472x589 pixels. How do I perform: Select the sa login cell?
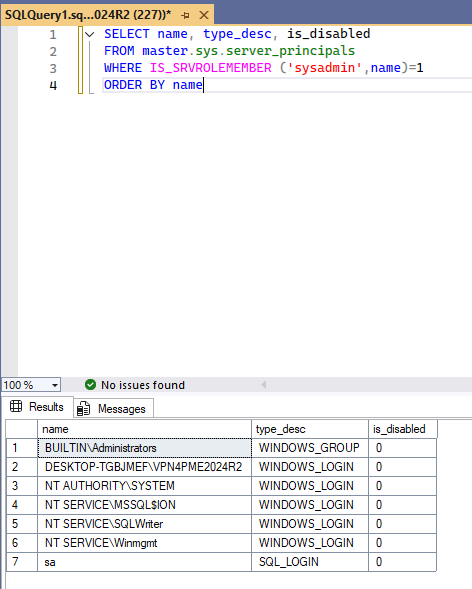tap(145, 562)
